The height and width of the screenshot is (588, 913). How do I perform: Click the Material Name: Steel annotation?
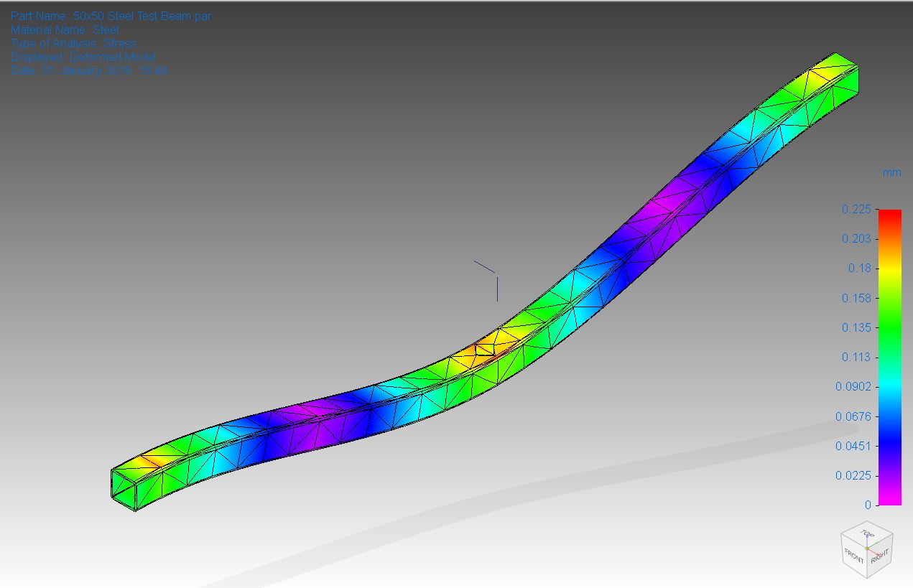coord(65,29)
